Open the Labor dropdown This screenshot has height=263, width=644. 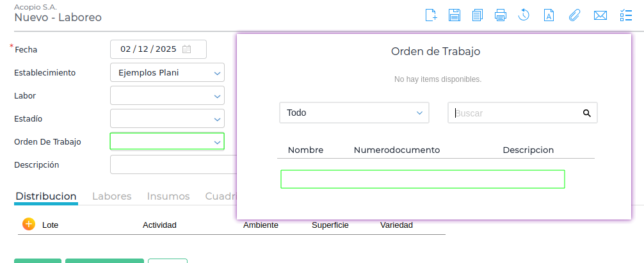point(217,96)
